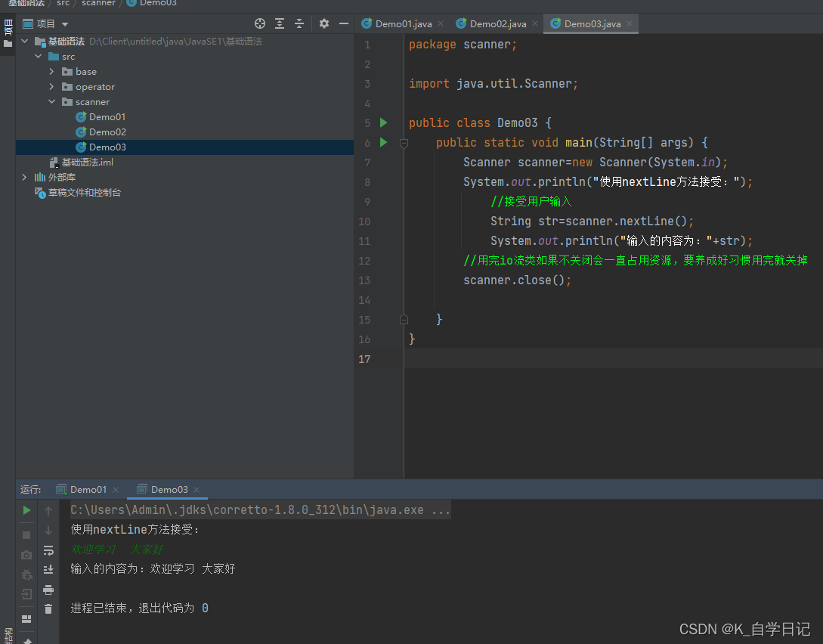This screenshot has height=644, width=823.
Task: Click the down stack trace arrow
Action: 48,531
